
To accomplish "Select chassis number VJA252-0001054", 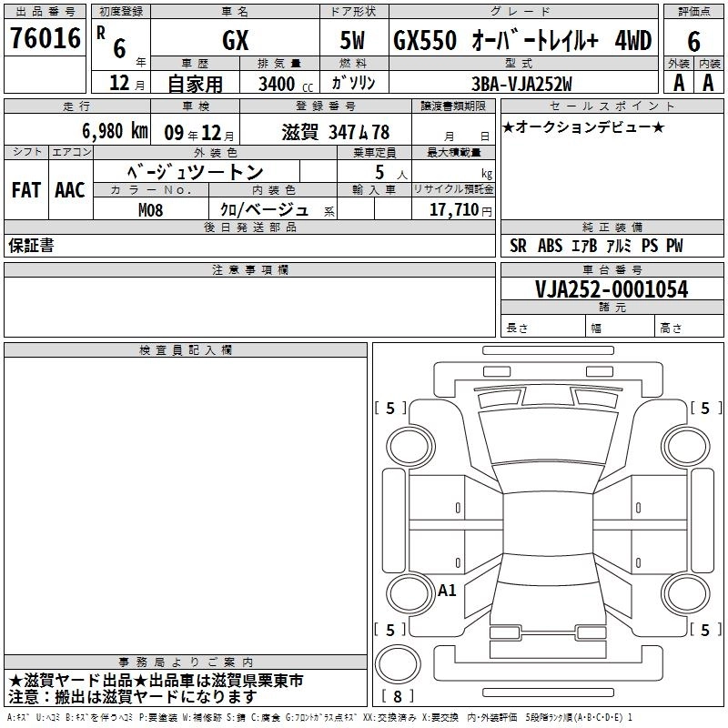I will [612, 288].
